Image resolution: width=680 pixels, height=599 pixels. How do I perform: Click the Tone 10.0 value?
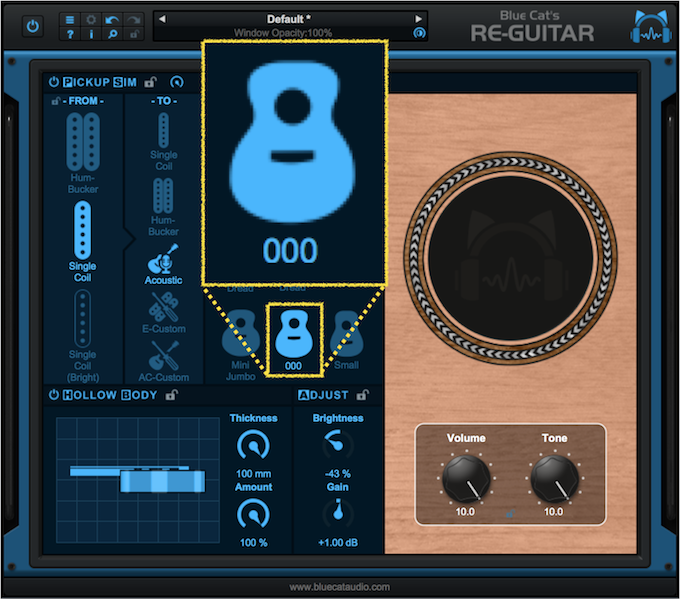pyautogui.click(x=553, y=512)
